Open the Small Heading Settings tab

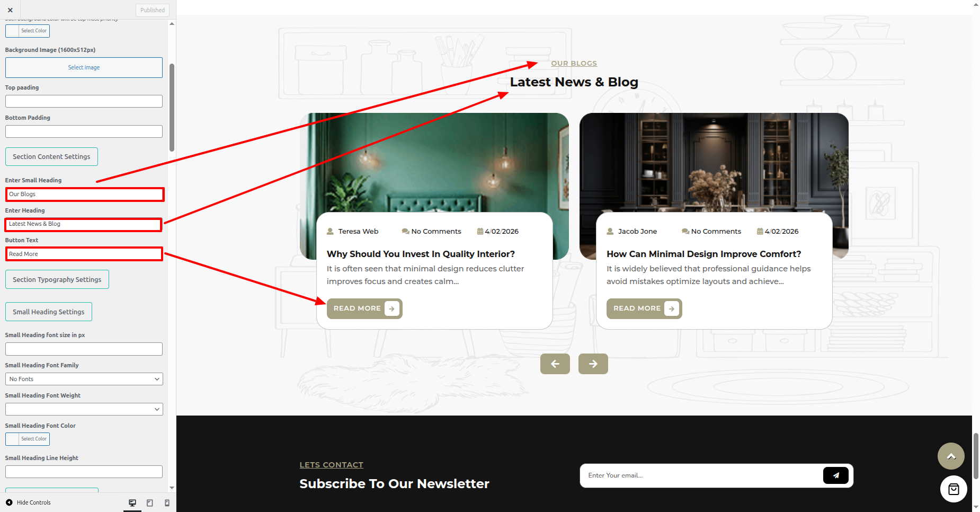pyautogui.click(x=49, y=312)
